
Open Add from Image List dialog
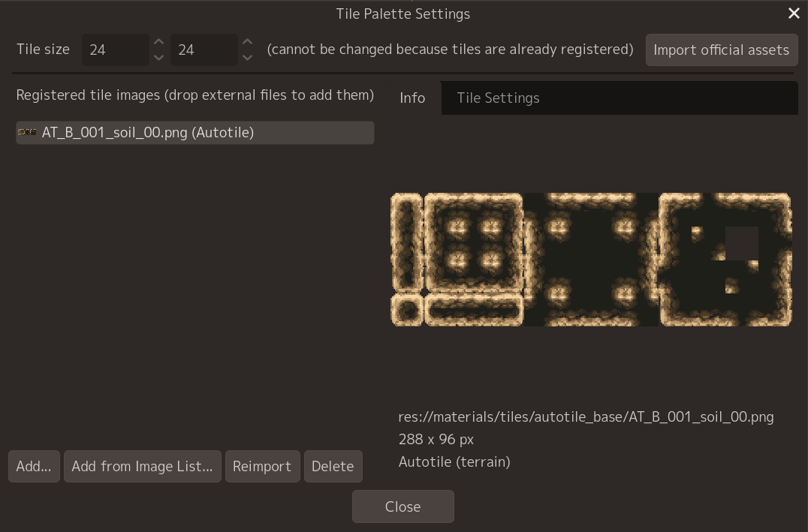(x=142, y=467)
